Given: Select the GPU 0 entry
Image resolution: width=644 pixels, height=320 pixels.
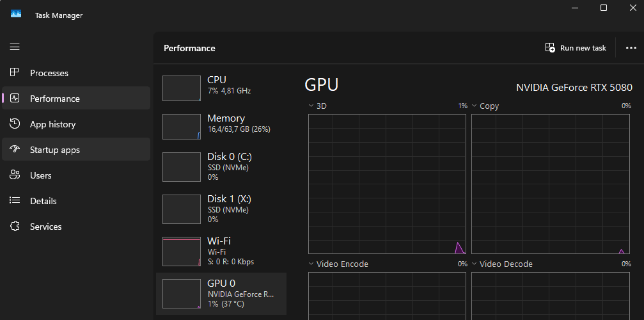Looking at the screenshot, I should [221, 293].
